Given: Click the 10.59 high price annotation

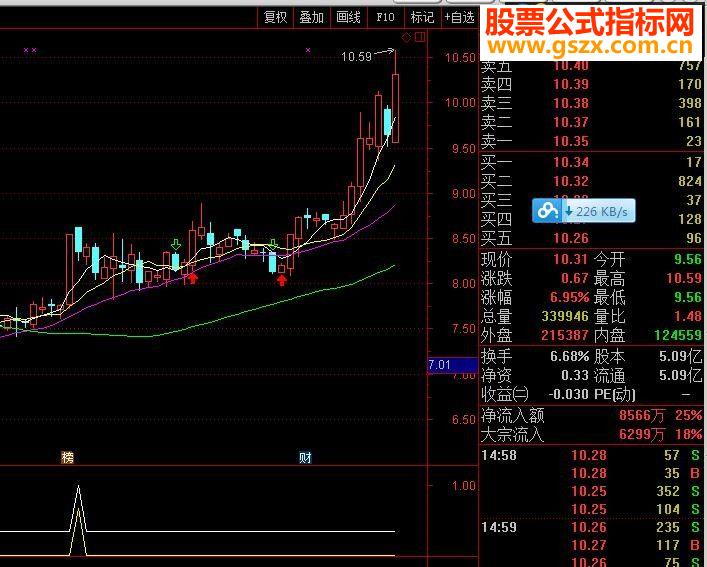Looking at the screenshot, I should [x=356, y=57].
